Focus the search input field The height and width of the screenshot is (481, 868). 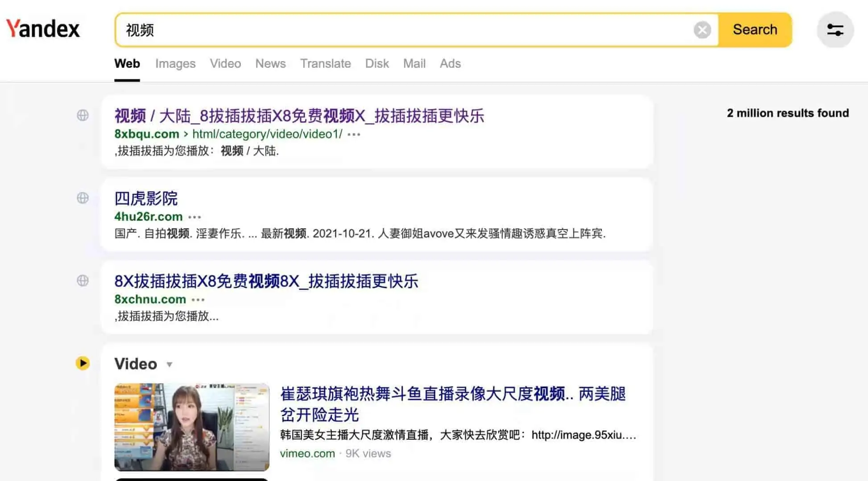tap(401, 30)
